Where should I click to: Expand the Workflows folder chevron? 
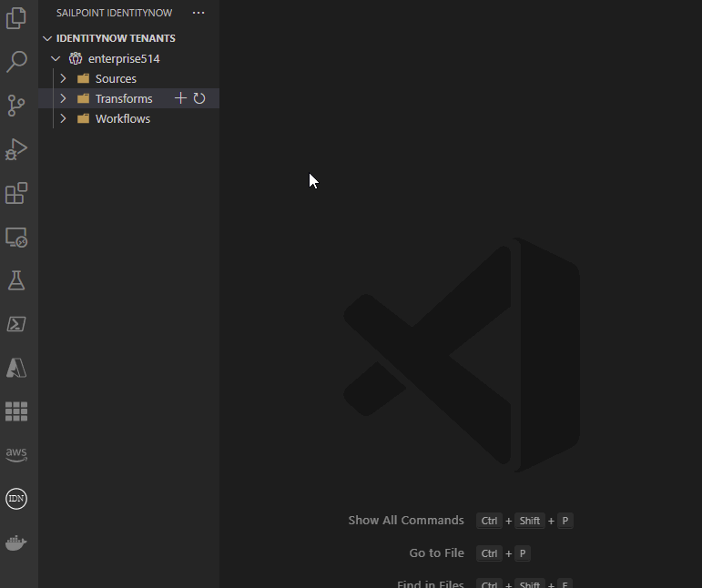tap(63, 118)
